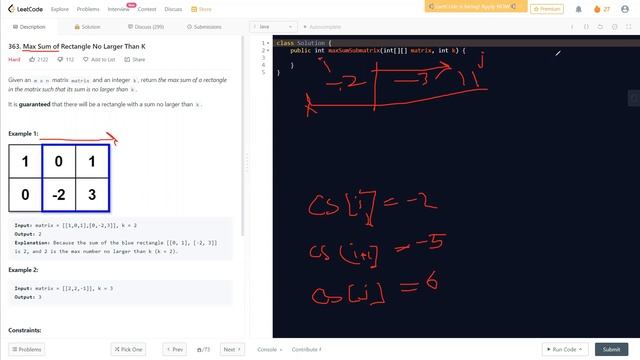This screenshot has height=360, width=640.
Task: Open Discuss in the top navigation
Action: [x=173, y=9]
